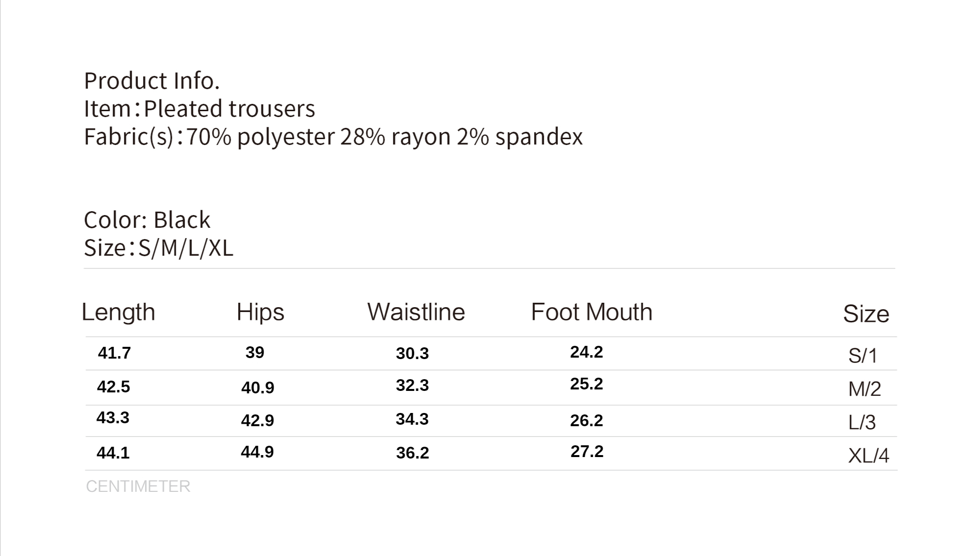Click the Foot Mouth column header
Viewport: 980px width, 556px height.
pyautogui.click(x=591, y=312)
